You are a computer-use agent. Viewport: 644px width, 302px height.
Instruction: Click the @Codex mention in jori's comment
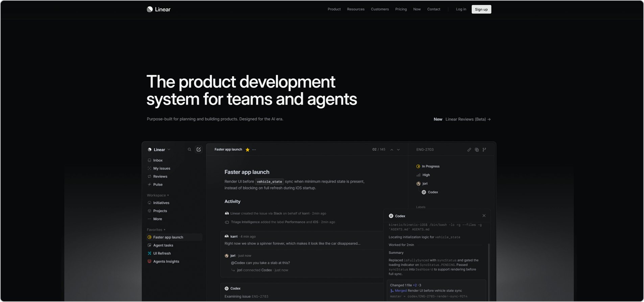tap(238, 263)
